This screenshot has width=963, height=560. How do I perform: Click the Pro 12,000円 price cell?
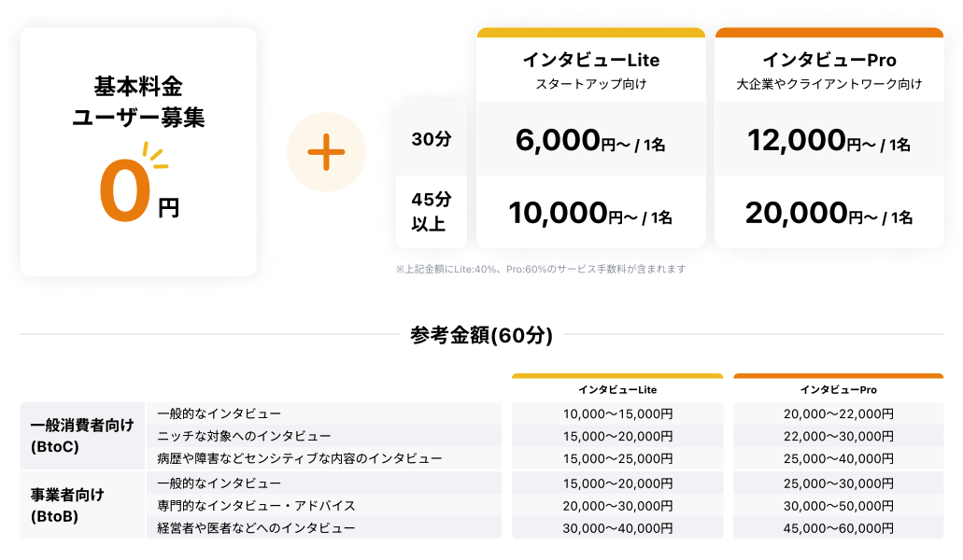828,140
